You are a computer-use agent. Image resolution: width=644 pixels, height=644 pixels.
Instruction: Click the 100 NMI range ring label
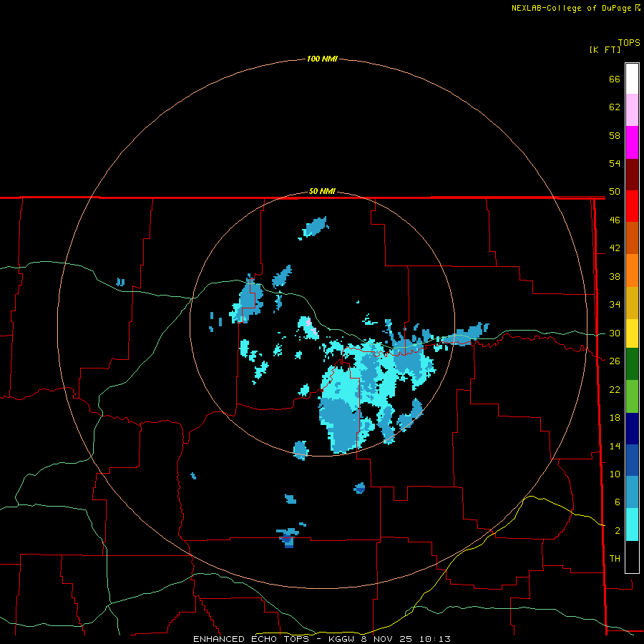click(x=322, y=59)
